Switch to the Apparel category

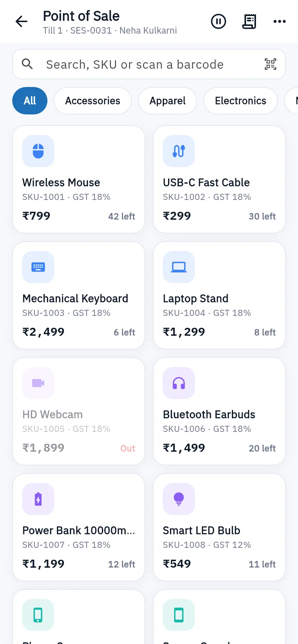coord(168,101)
